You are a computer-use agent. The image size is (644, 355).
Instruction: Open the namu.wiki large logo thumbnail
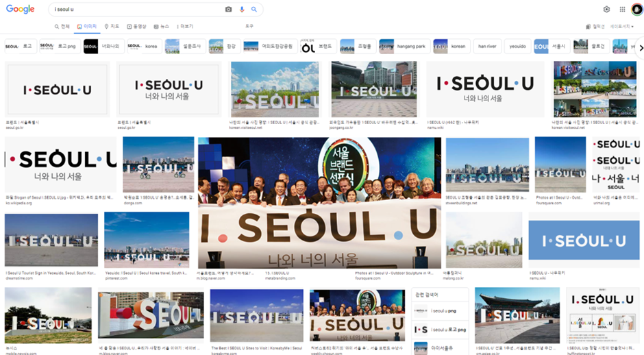click(485, 90)
